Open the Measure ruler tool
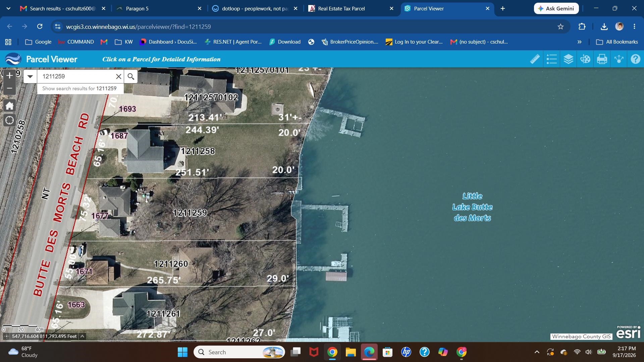Screen dimensions: 644x362 (535, 59)
